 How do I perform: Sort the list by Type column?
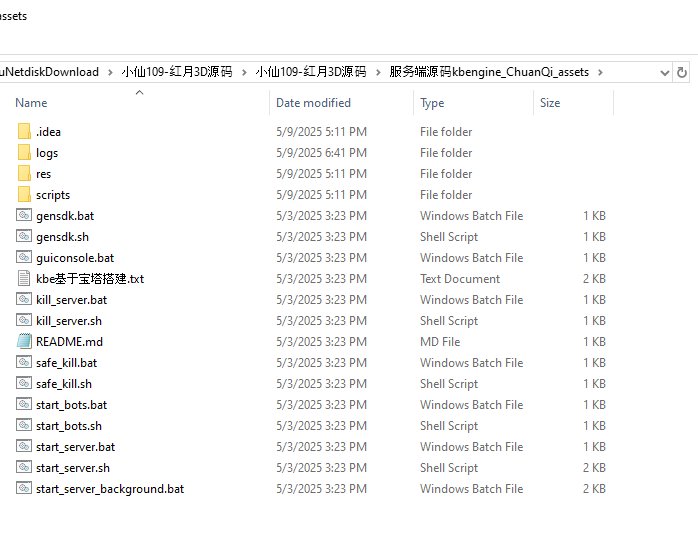432,103
